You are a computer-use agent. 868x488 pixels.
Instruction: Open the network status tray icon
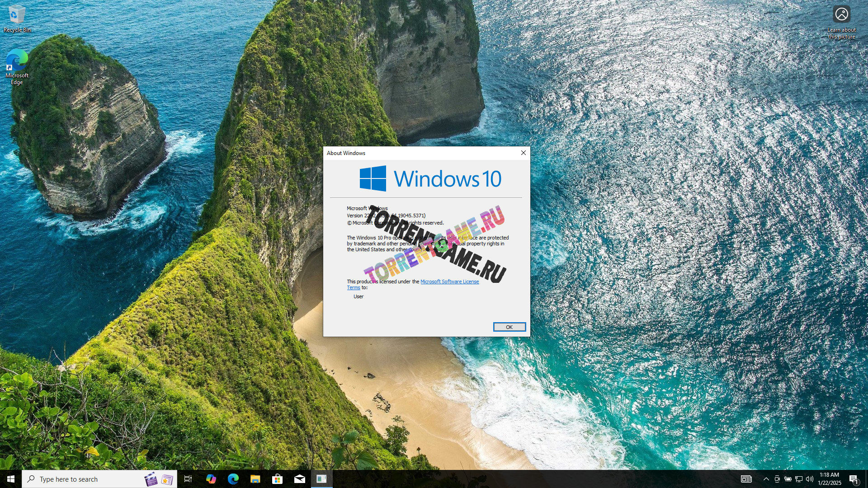(799, 479)
